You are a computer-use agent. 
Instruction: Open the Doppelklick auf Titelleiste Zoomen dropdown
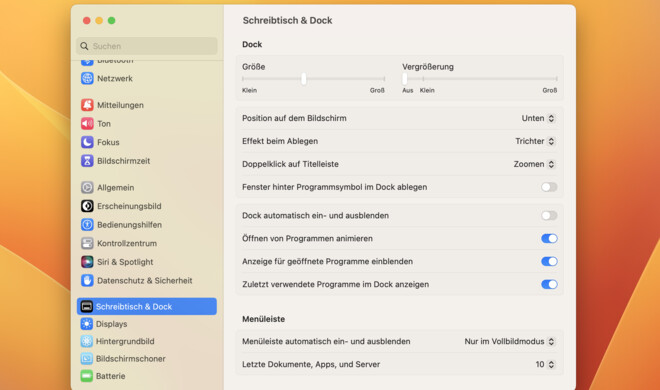pyautogui.click(x=534, y=164)
